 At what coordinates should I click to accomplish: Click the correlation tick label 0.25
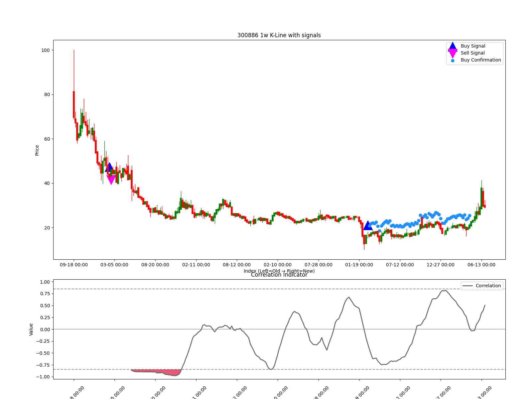45,318
